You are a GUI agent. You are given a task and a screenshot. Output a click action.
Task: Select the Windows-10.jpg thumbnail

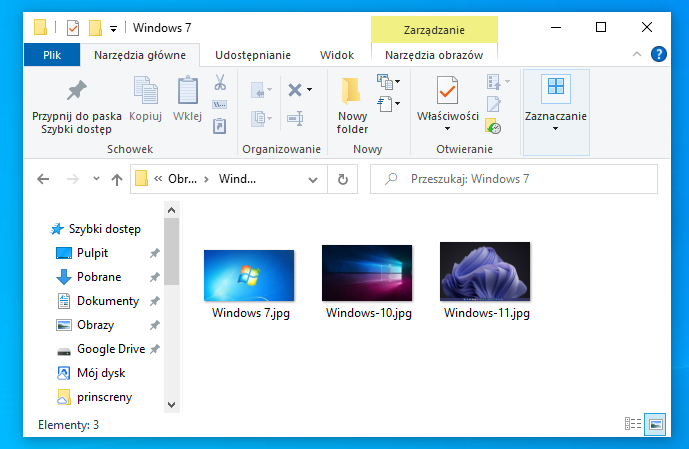point(367,273)
